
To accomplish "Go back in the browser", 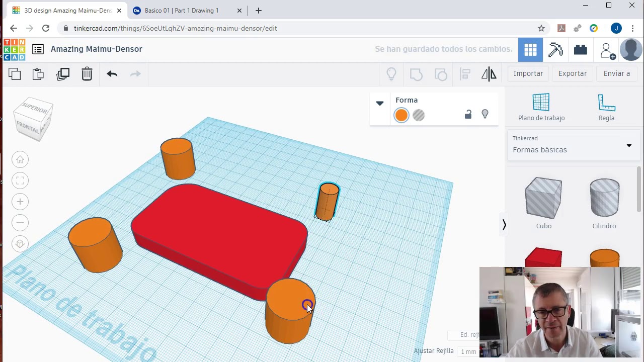I will click(14, 28).
